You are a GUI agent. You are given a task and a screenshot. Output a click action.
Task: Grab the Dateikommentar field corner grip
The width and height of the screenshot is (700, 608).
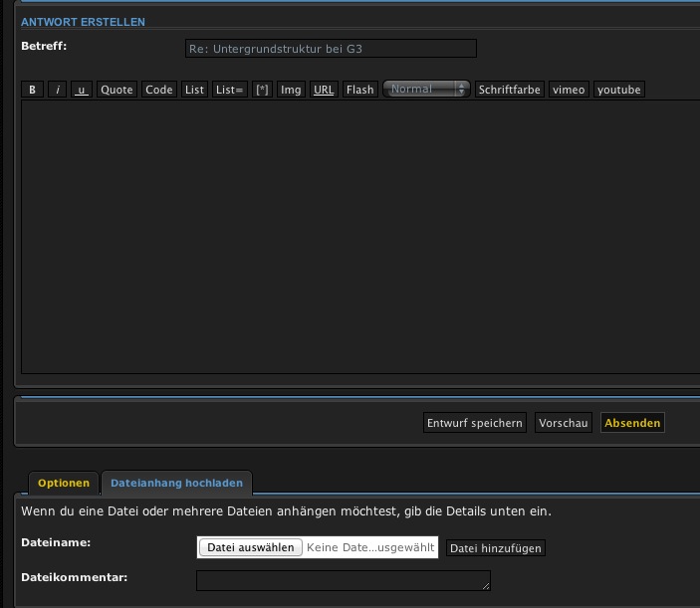click(486, 586)
